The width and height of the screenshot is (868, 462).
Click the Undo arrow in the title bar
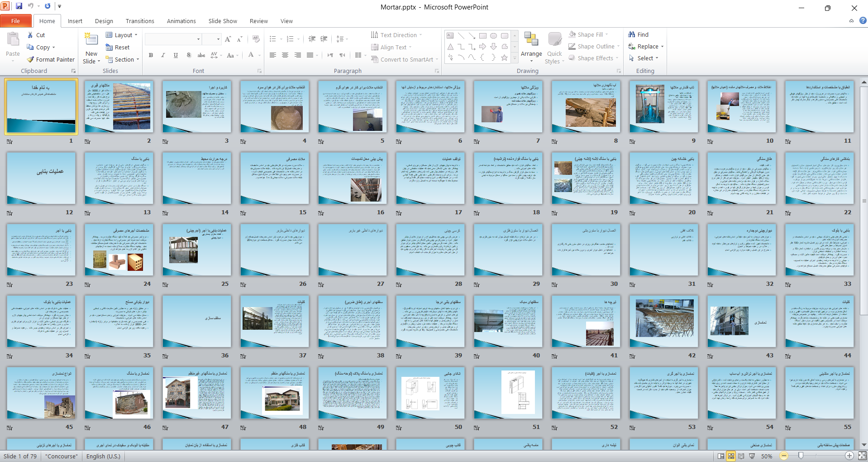tap(31, 6)
